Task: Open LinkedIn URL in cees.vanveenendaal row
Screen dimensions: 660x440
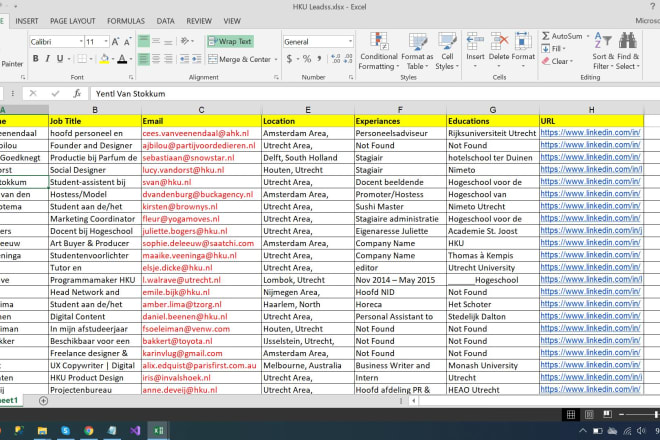Action: [590, 133]
